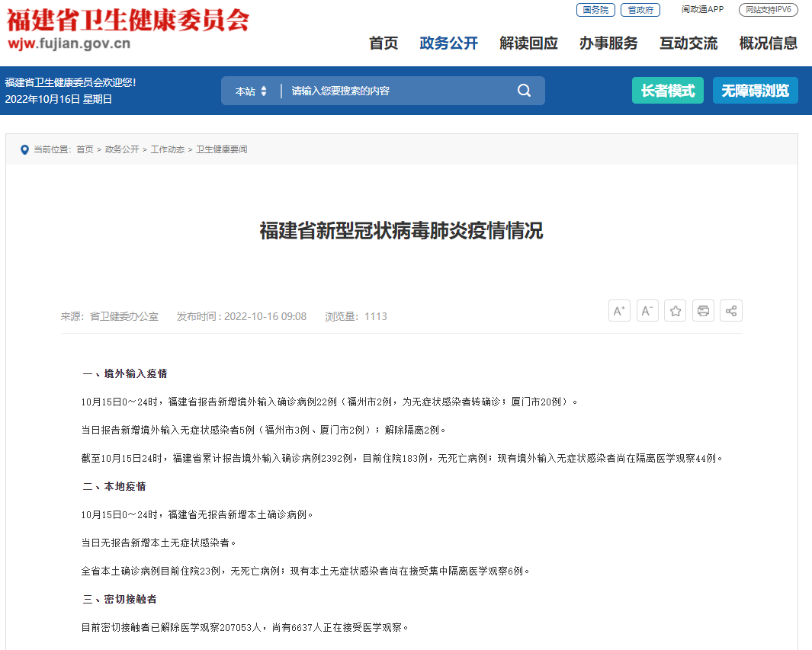Click the 工作动态 breadcrumb link
Image resolution: width=812 pixels, height=650 pixels.
(167, 149)
